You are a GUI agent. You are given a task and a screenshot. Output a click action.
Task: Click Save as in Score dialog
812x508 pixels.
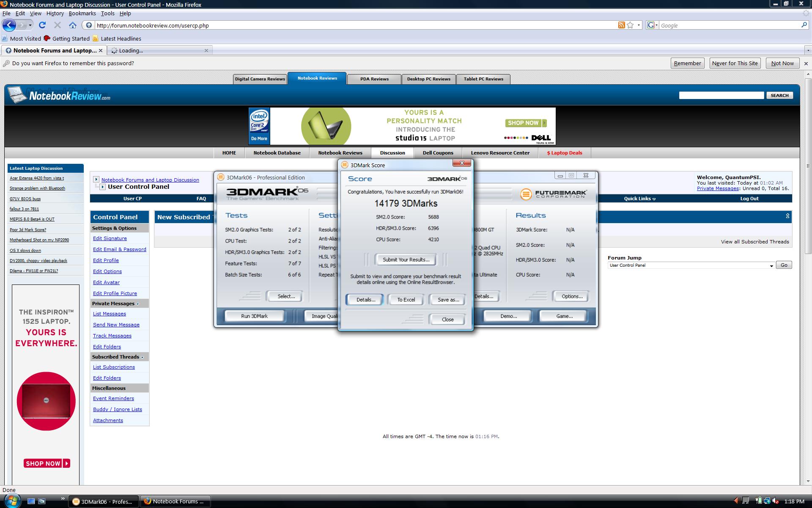tap(448, 300)
